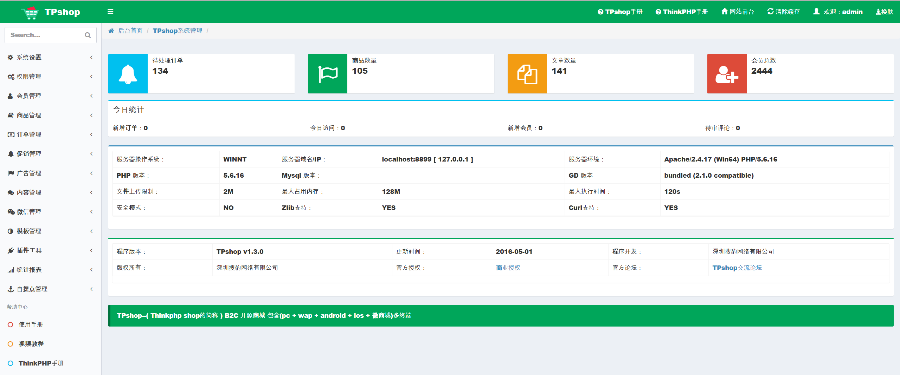The image size is (900, 375).
Task: Click the TPshop v1.3.0 version value
Action: [240, 252]
